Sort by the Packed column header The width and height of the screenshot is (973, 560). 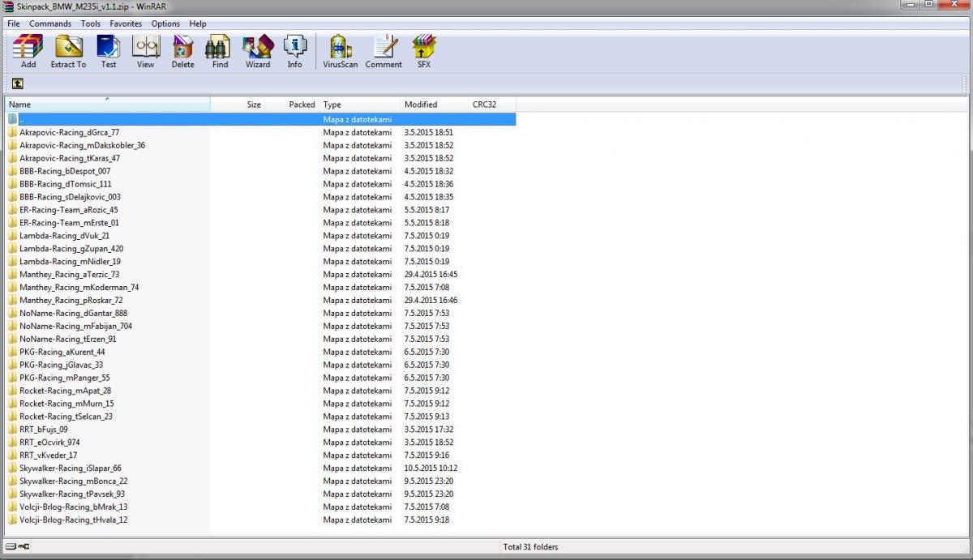tap(293, 105)
